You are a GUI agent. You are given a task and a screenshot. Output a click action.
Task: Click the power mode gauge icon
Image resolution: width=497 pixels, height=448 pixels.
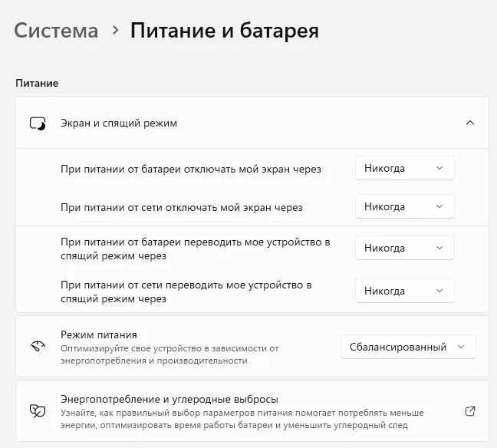38,347
